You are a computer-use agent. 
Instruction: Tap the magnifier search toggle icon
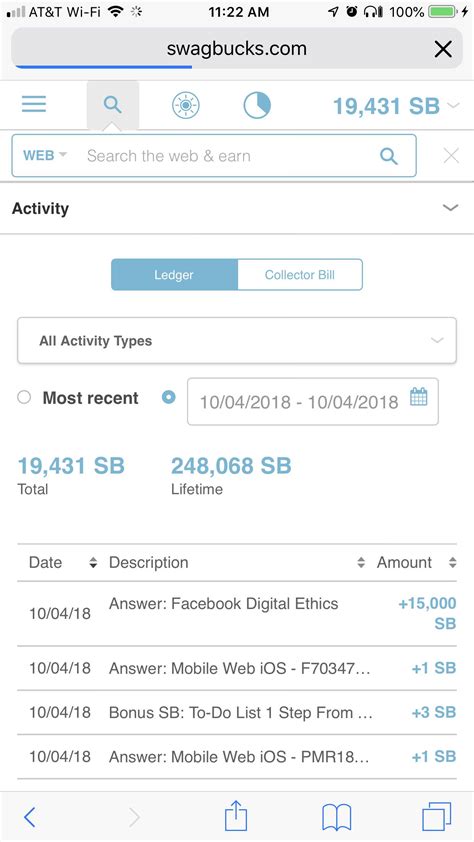[x=113, y=104]
